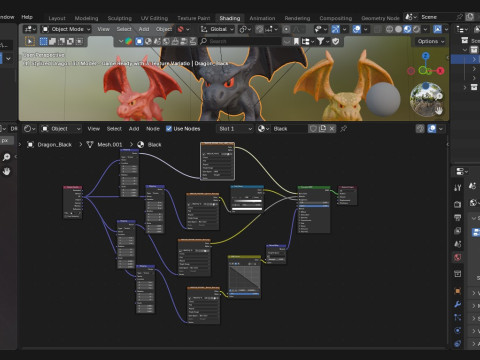Image resolution: width=480 pixels, height=360 pixels.
Task: Click the multicolor icon in viewport toolbar
Action: (128, 41)
